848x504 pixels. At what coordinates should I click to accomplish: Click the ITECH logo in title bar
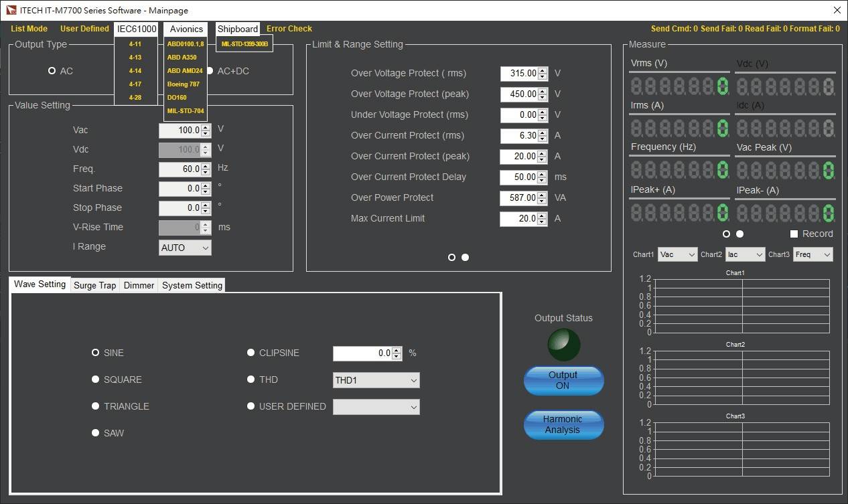(x=11, y=10)
